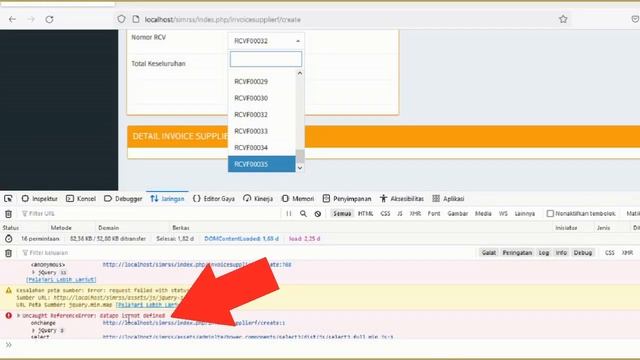Viewport: 640px width, 360px height.
Task: Open network search magnifier icon
Action: [303, 213]
